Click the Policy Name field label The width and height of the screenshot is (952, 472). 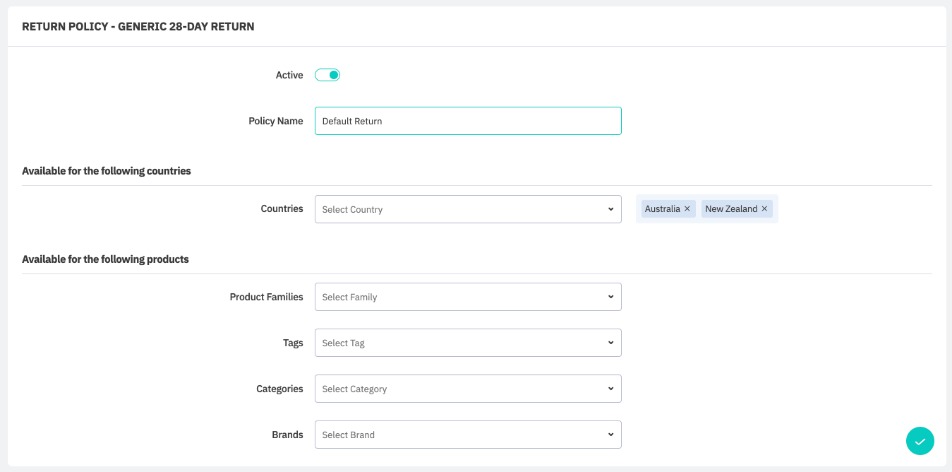point(275,121)
